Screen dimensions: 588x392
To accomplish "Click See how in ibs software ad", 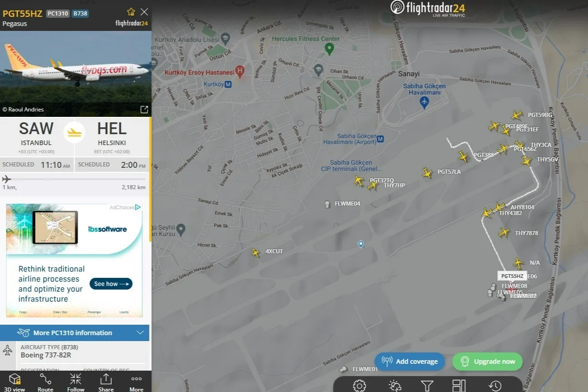I will [111, 284].
